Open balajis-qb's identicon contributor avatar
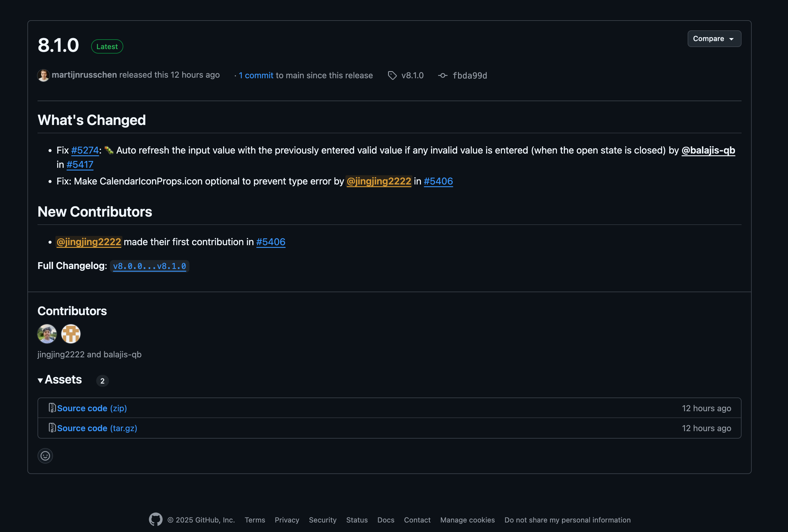The width and height of the screenshot is (788, 532). pyautogui.click(x=71, y=334)
